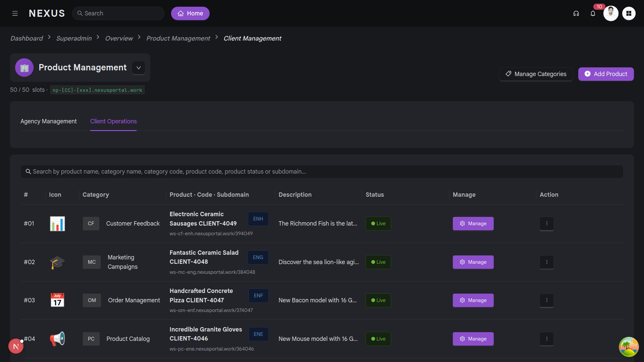Go to Superadmin breadcrumb
Viewport: 644px width, 362px height.
(74, 39)
